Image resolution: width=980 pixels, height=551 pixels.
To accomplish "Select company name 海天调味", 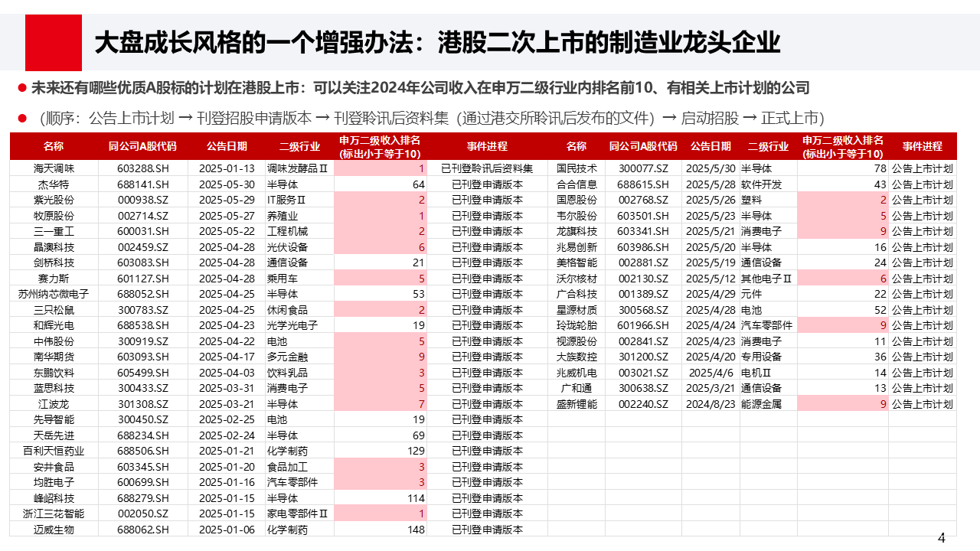I will point(54,168).
